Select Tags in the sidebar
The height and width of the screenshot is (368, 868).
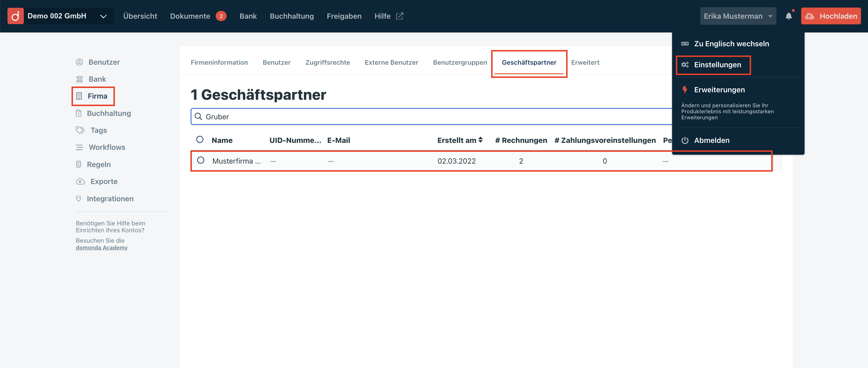tap(99, 130)
